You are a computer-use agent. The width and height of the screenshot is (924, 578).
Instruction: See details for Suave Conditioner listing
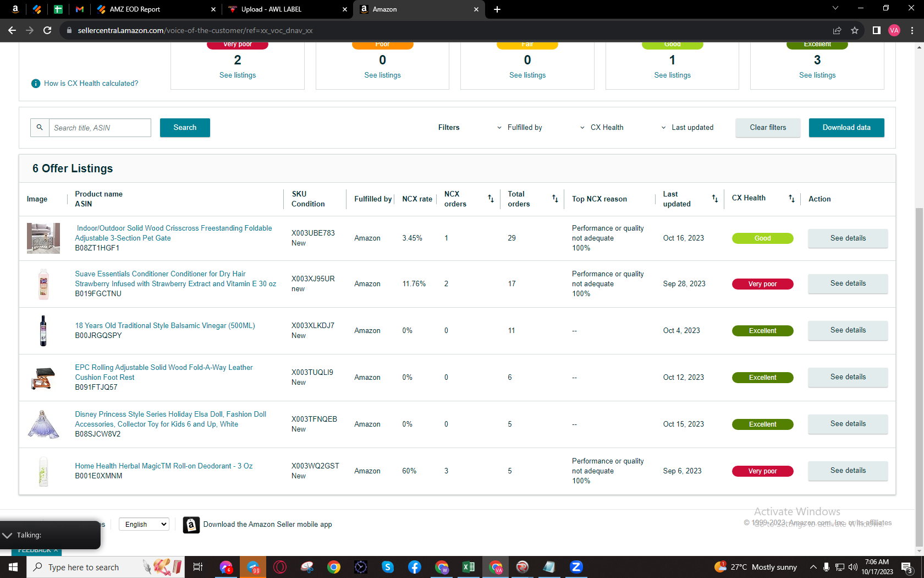click(x=848, y=283)
